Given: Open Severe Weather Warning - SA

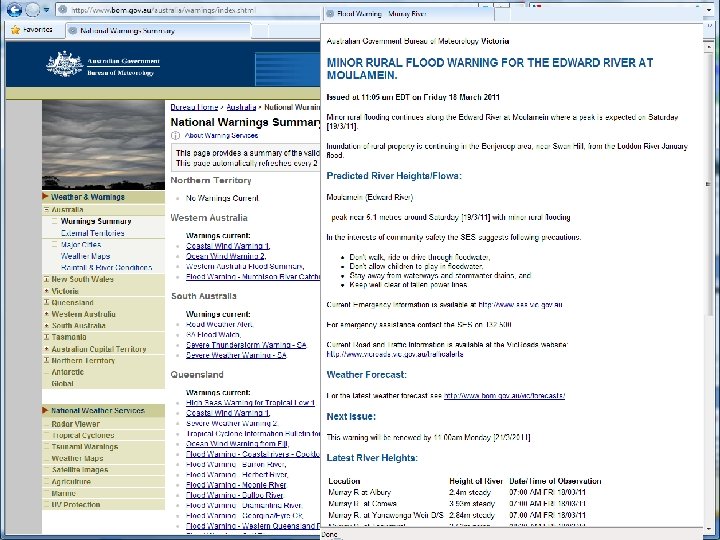Looking at the screenshot, I should point(236,355).
